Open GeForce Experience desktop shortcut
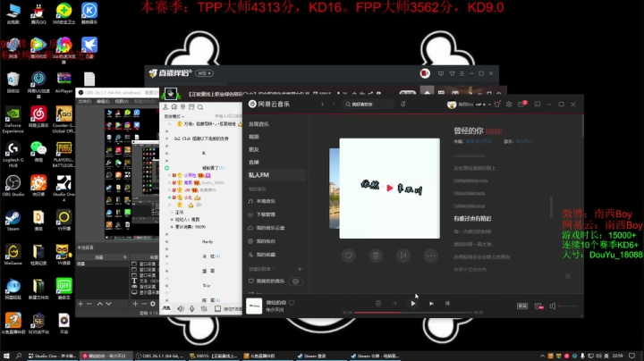This screenshot has width=644, height=361. point(13,120)
